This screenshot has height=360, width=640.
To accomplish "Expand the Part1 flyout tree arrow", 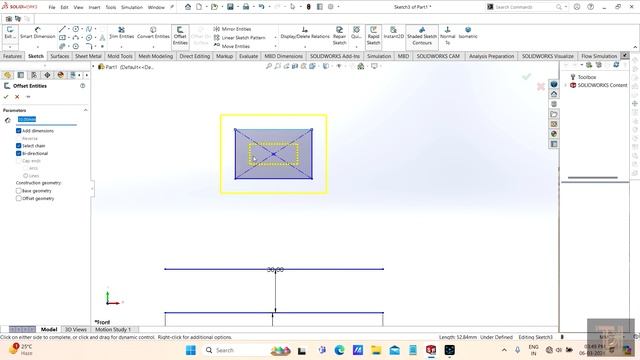I will [93, 67].
